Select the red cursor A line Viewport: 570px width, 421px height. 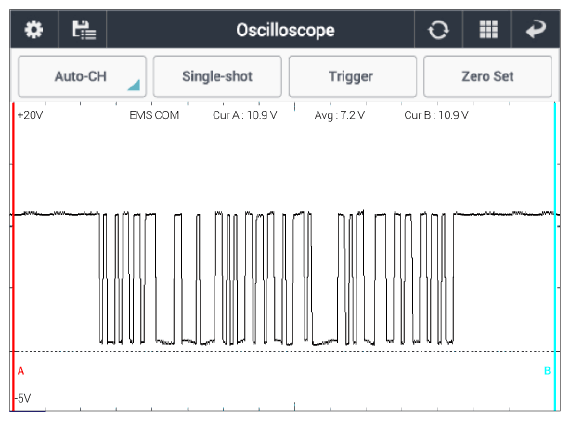click(13, 257)
